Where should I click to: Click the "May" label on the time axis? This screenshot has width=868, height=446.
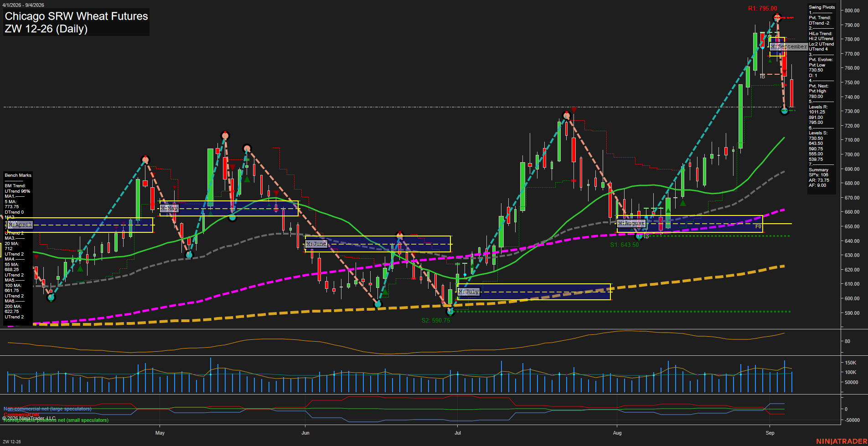click(160, 433)
